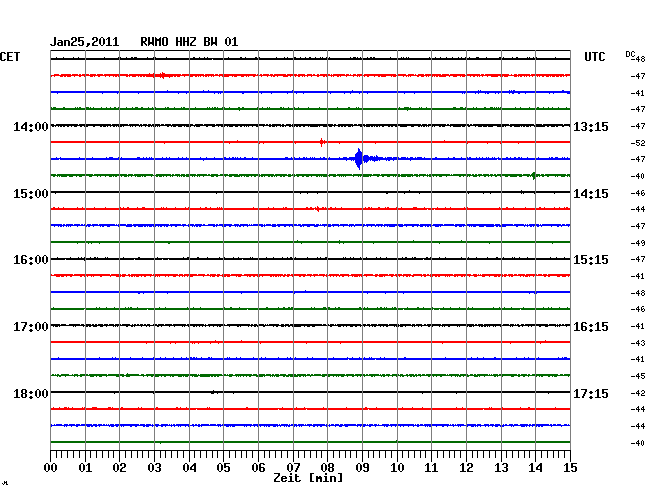The height and width of the screenshot is (494, 650).
Task: Click the red burst near minute 03
Action: [162, 75]
